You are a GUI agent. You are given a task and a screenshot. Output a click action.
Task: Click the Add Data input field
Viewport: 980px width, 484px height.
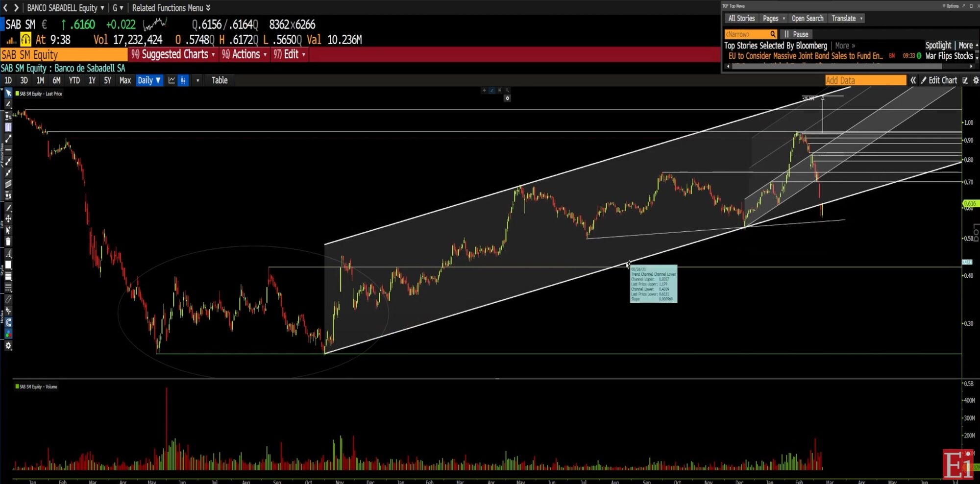click(865, 80)
